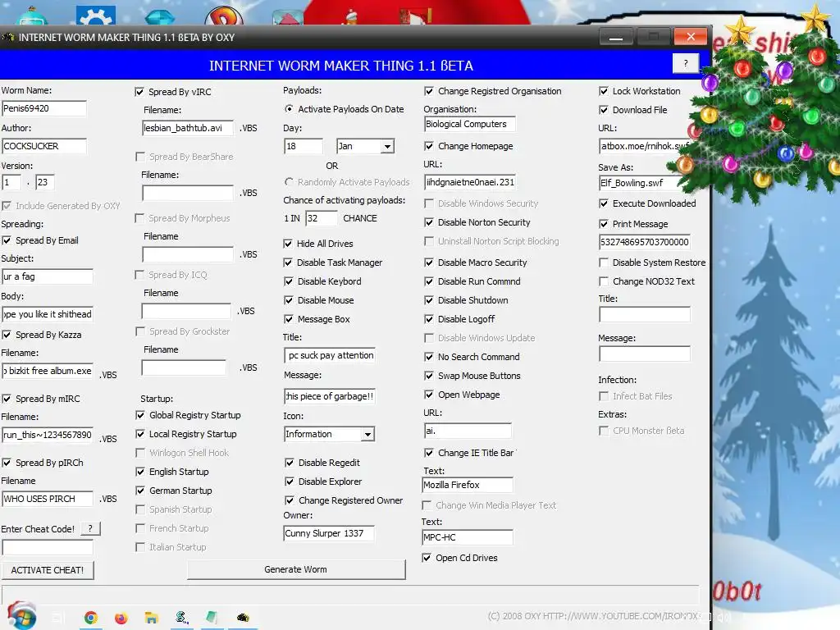The image size is (840, 630).
Task: Open the blue gem desktop icon
Action: [160, 16]
